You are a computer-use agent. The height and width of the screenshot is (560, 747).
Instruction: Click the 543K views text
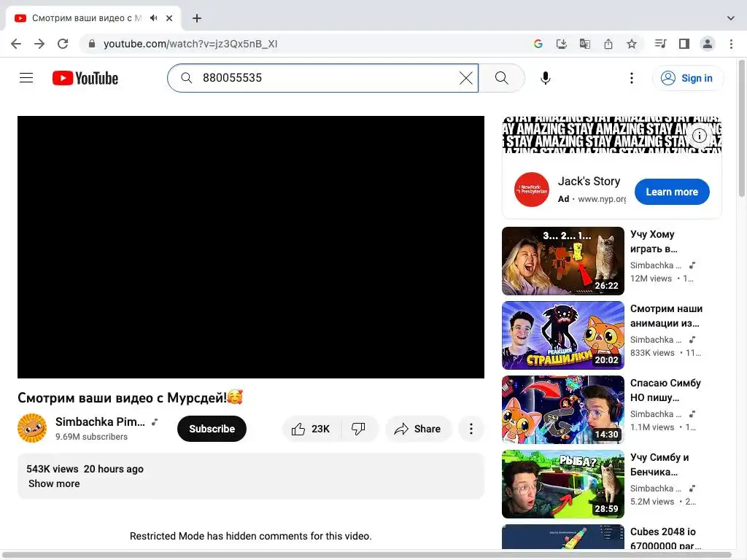pos(53,469)
